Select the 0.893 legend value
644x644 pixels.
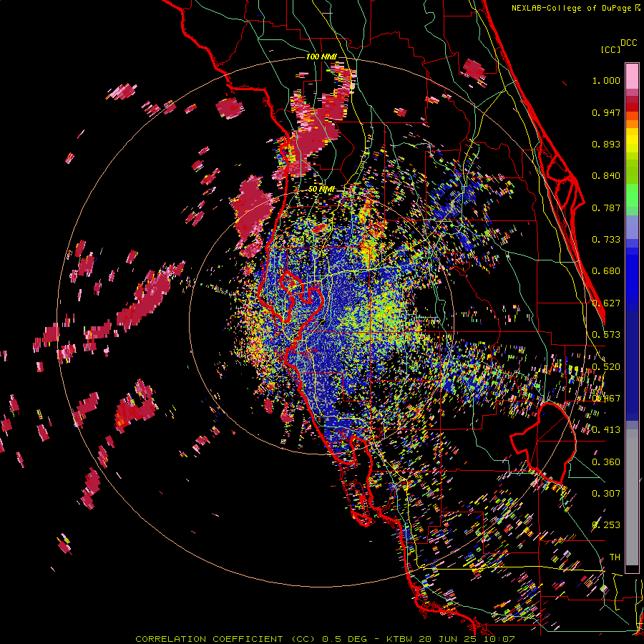click(x=606, y=144)
